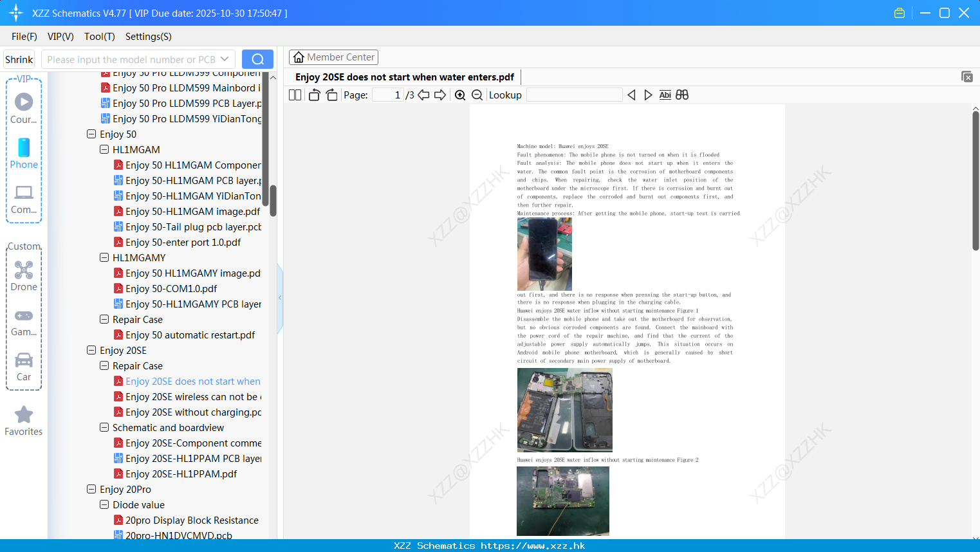Find previous lookup result

point(631,95)
